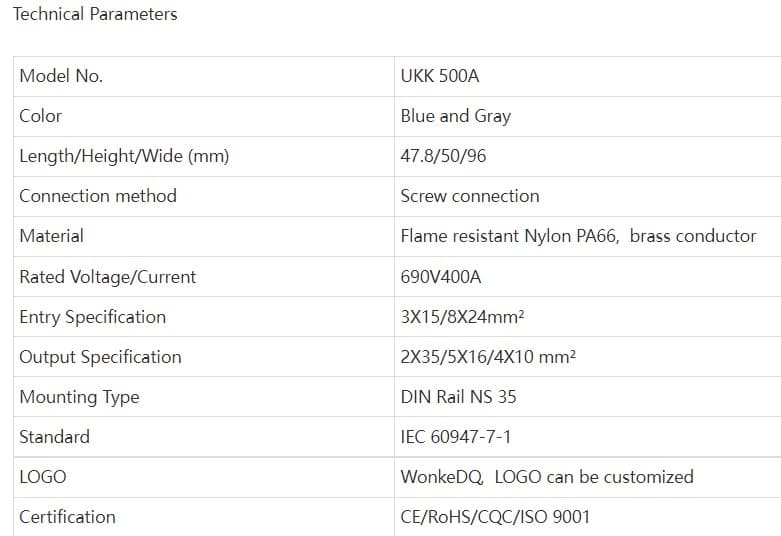
Task: Select the Model No. label cell
Action: coord(204,76)
